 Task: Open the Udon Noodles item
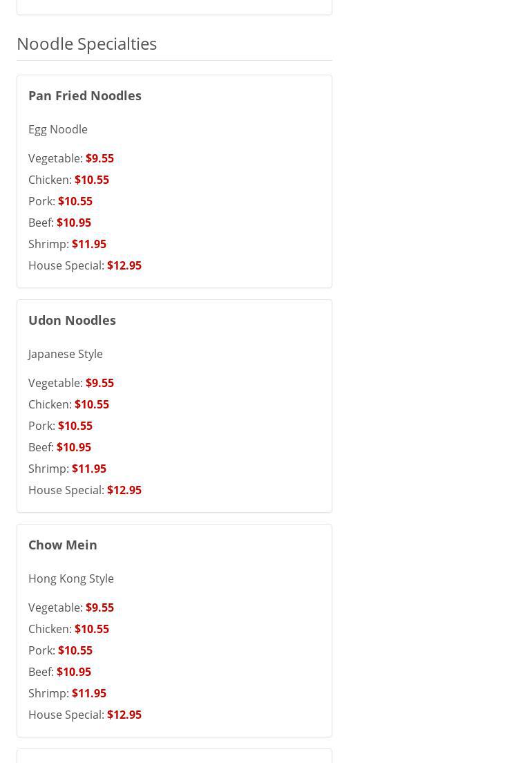72,320
